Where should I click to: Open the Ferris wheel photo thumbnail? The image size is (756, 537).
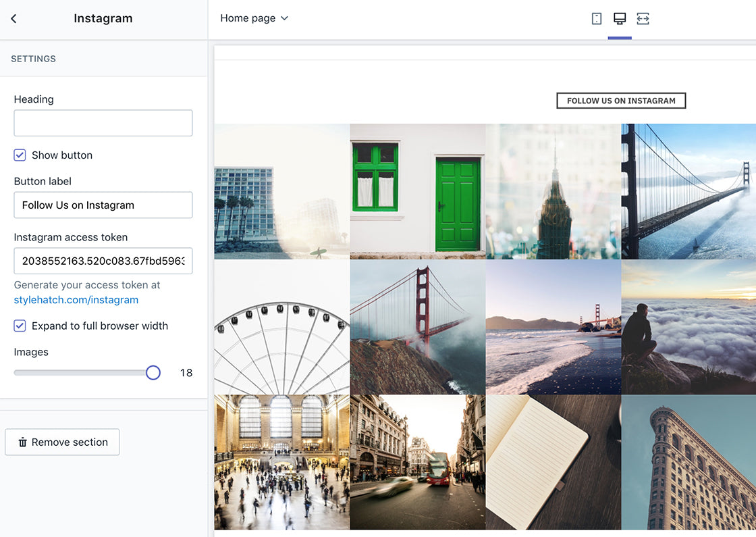pyautogui.click(x=282, y=327)
